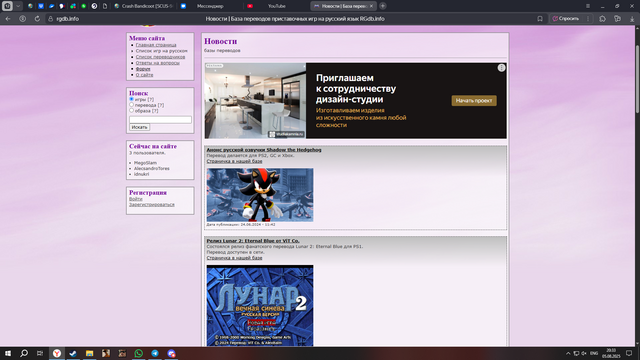The width and height of the screenshot is (640, 360).
Task: Open the pinned green circle tab
Action: pos(84,6)
